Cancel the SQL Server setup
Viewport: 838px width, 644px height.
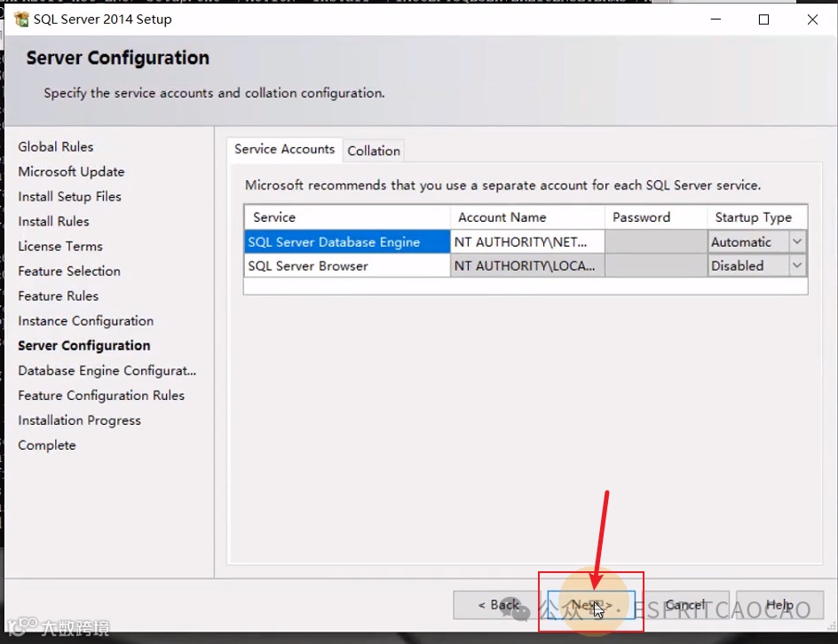point(684,605)
